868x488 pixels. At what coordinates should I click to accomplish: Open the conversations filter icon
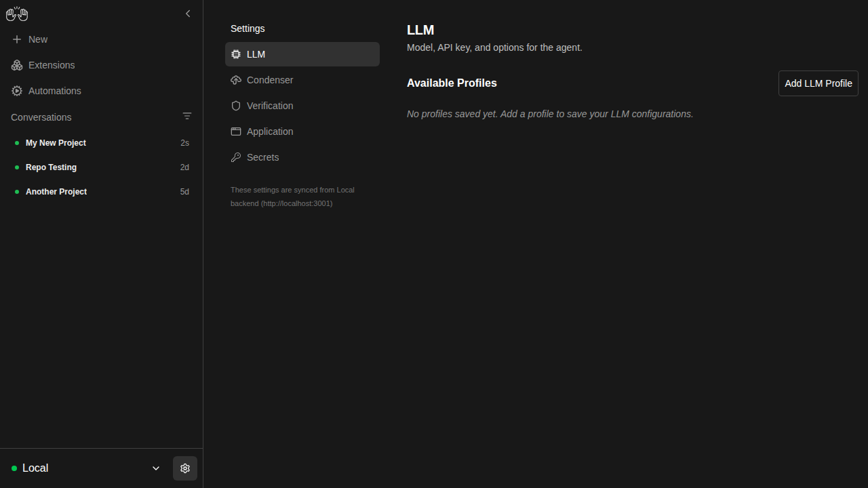point(187,116)
